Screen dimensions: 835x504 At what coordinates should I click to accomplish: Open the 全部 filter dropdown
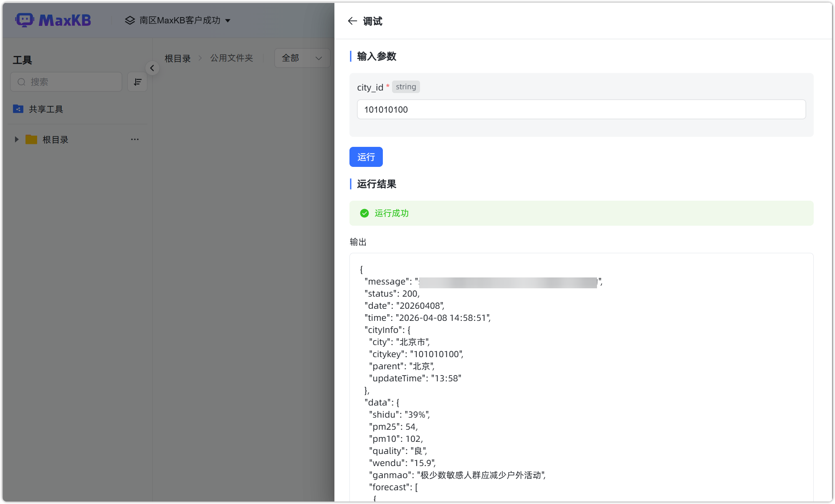[x=302, y=58]
